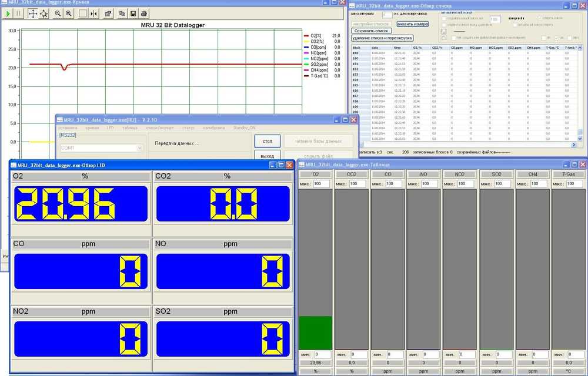Select the pan/move arrows tool
The image size is (588, 376).
click(x=33, y=14)
